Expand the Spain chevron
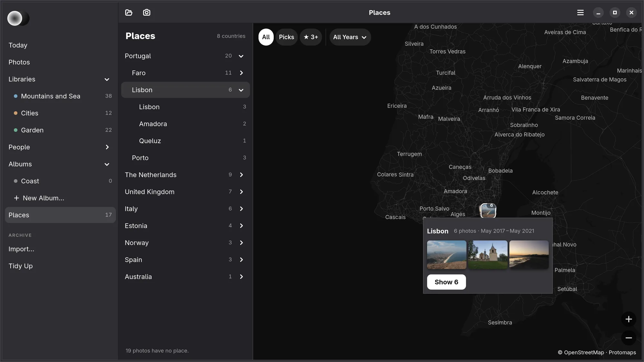644x362 pixels. pyautogui.click(x=241, y=260)
